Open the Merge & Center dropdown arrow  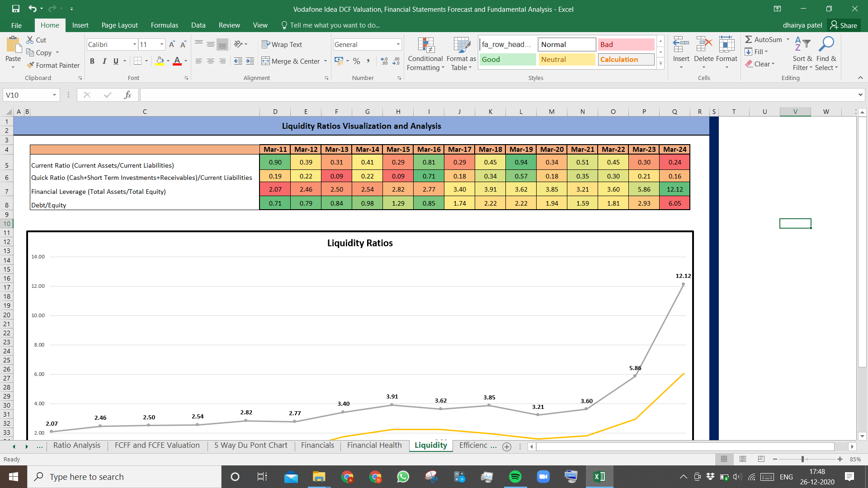click(x=325, y=61)
